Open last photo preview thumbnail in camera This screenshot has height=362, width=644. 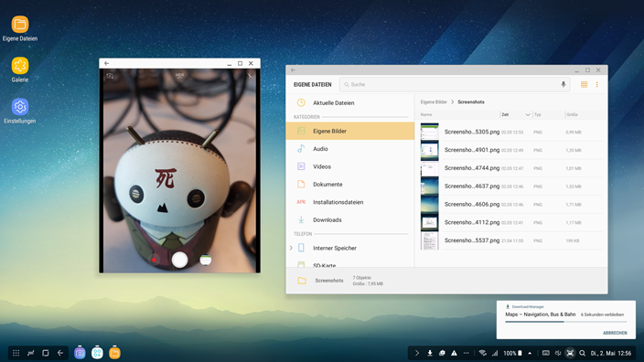click(x=205, y=260)
